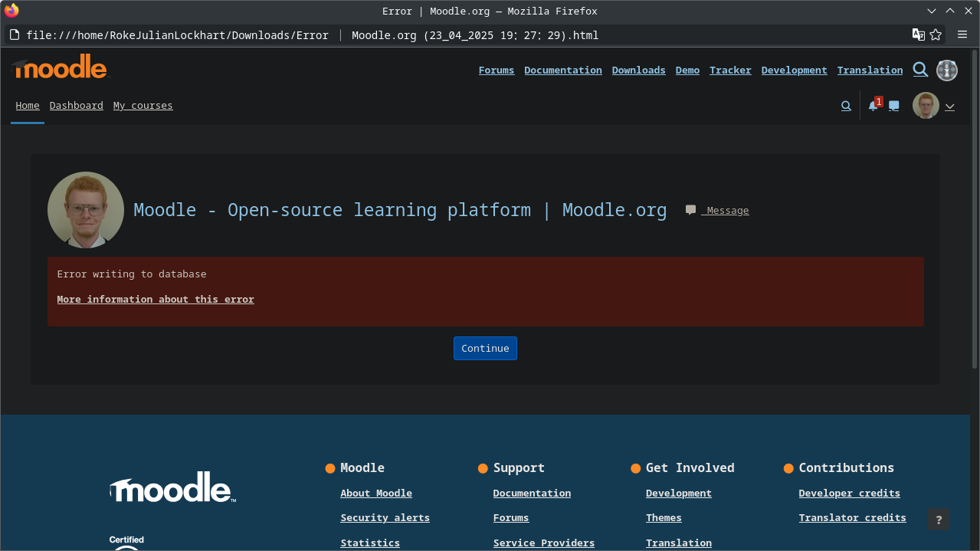The height and width of the screenshot is (551, 980).
Task: Open search via the top magnifier icon
Action: 920,70
